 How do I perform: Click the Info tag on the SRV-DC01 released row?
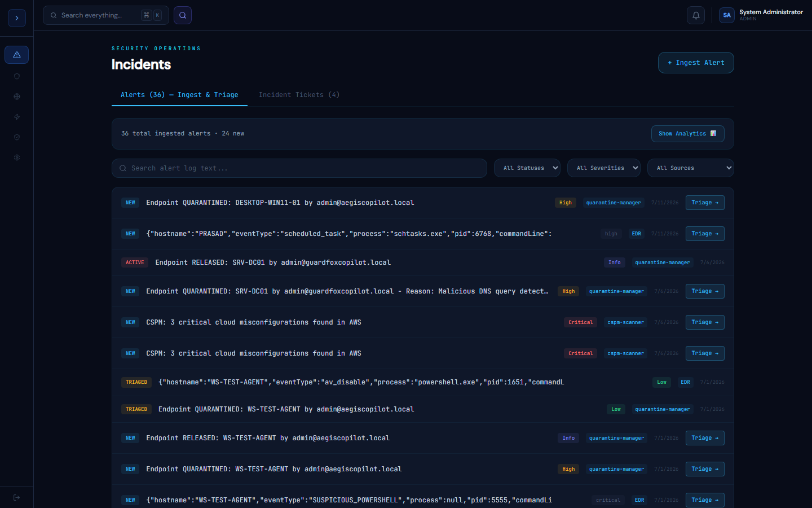pyautogui.click(x=615, y=262)
